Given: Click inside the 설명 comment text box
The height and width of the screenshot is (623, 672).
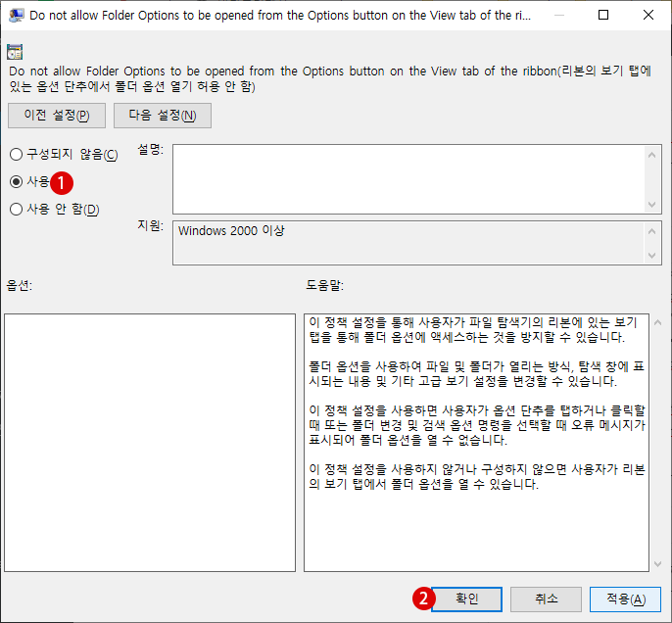Looking at the screenshot, I should tap(409, 179).
